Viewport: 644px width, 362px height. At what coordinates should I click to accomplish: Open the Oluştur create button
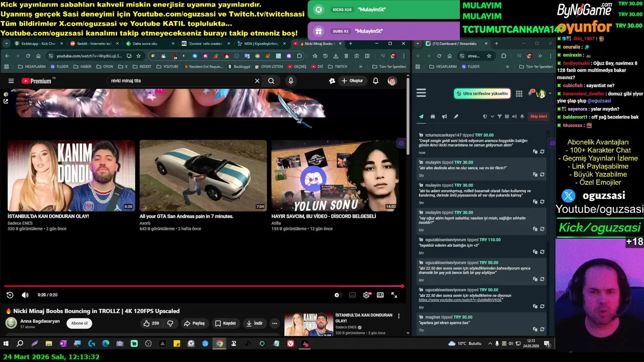pos(352,81)
